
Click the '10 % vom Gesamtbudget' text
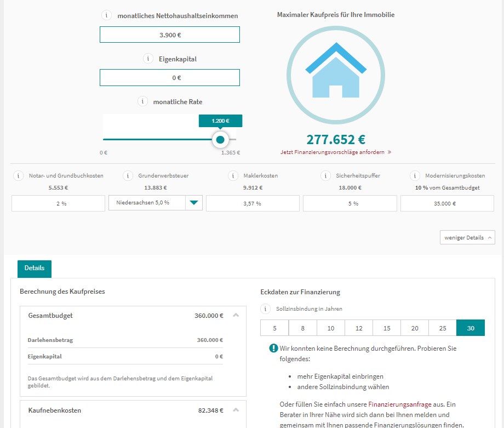pyautogui.click(x=447, y=187)
